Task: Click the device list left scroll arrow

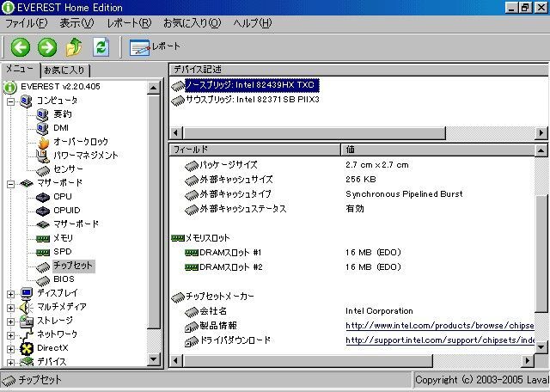Action: pos(176,133)
